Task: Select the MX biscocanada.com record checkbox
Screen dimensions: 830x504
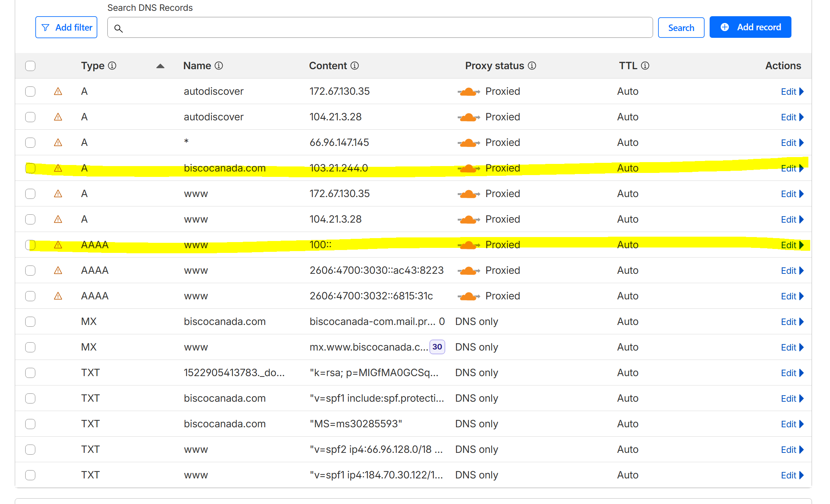Action: point(30,322)
